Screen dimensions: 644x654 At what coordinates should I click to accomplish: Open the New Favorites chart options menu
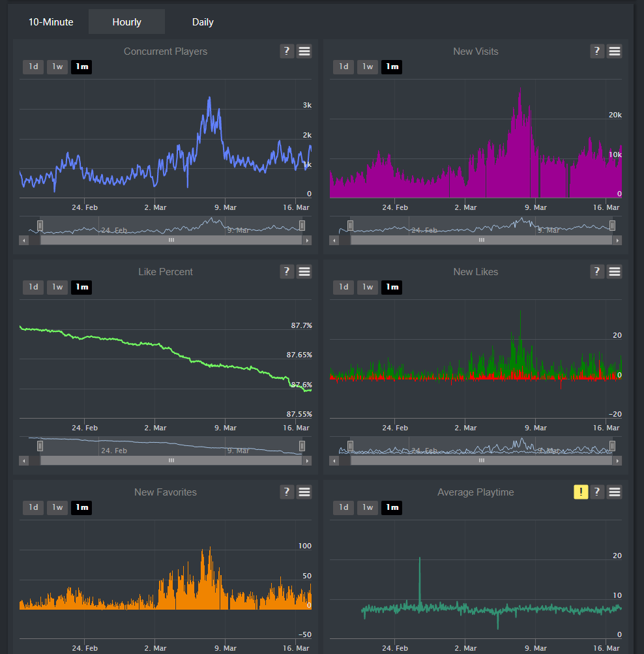304,492
